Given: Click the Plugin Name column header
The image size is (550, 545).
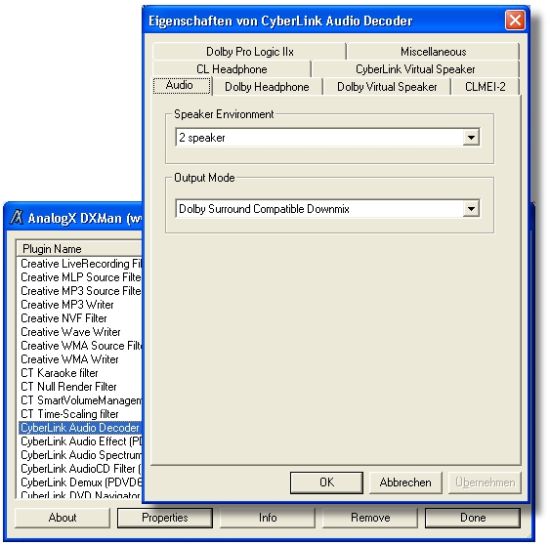Looking at the screenshot, I should point(80,249).
